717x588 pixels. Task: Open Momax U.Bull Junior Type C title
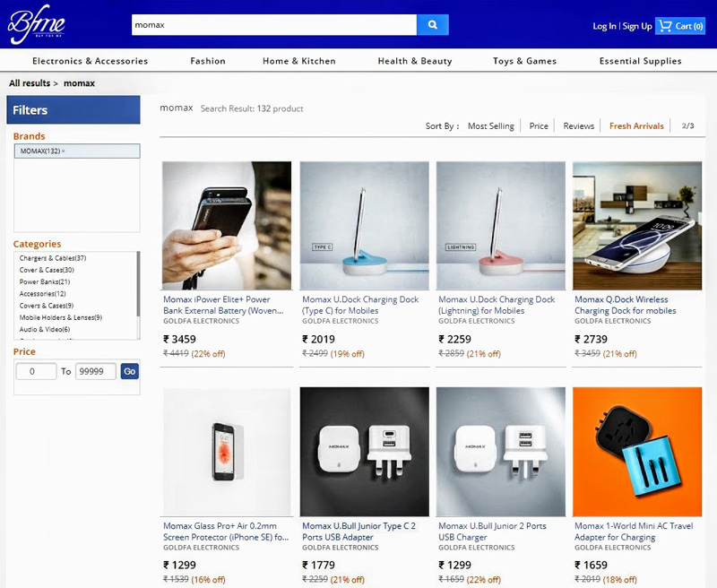tap(359, 532)
